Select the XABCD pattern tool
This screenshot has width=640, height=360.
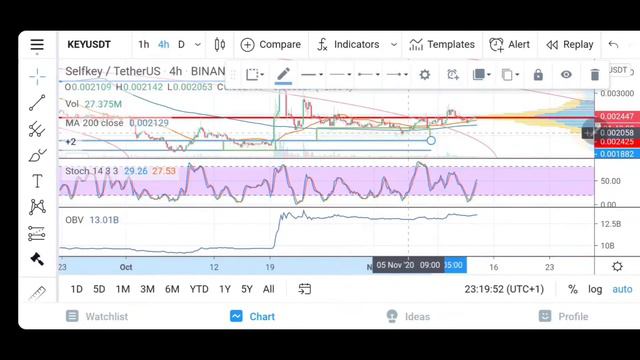tap(37, 207)
